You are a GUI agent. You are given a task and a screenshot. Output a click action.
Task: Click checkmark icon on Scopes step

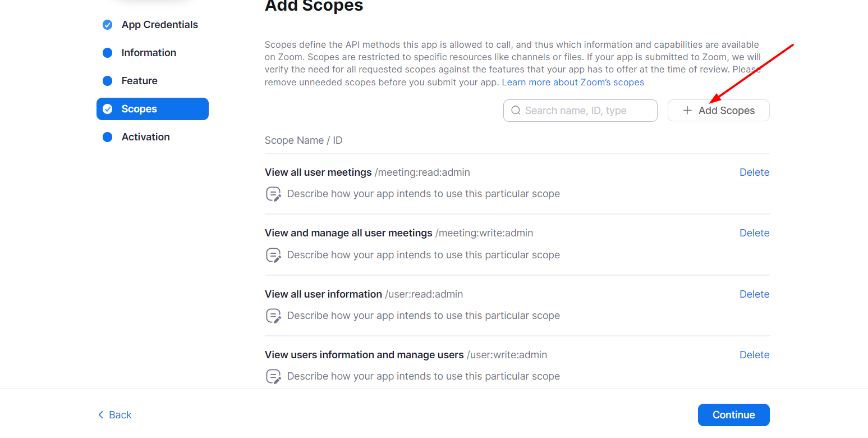tap(107, 109)
